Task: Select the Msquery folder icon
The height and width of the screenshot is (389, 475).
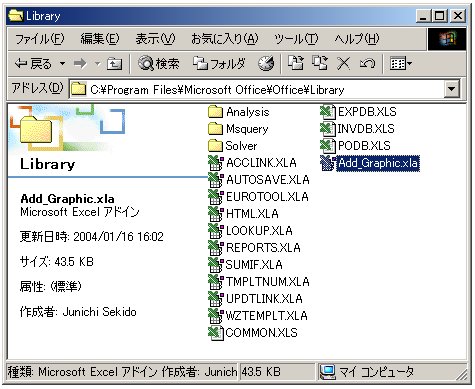Action: pyautogui.click(x=215, y=129)
